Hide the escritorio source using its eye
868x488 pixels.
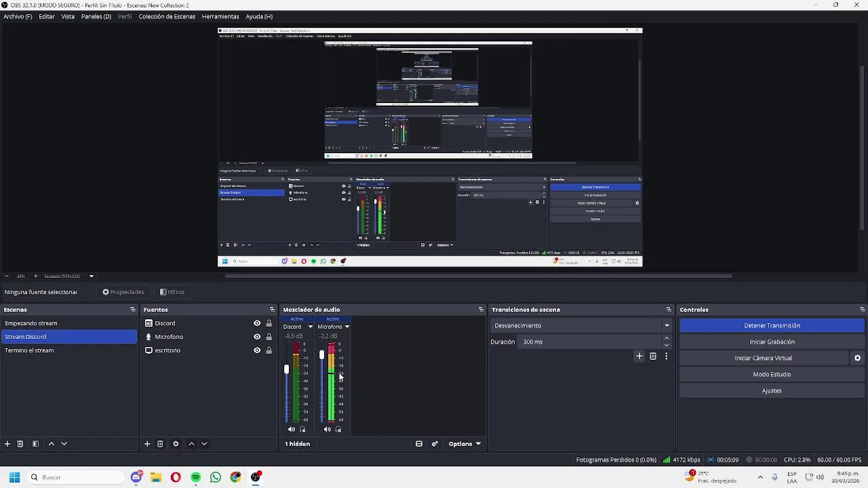[x=257, y=350]
